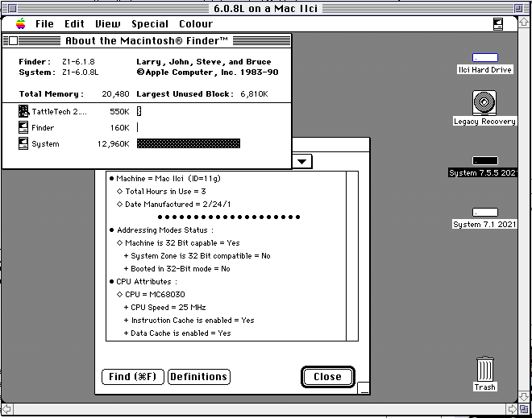Click the TattleTech application icon in memory list
The width and height of the screenshot is (532, 418).
pyautogui.click(x=23, y=111)
